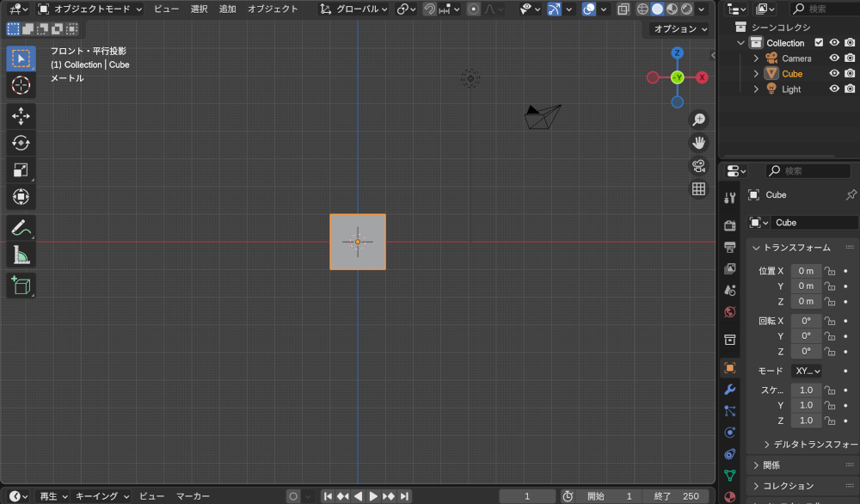Screen dimensions: 860x504
Task: Select the Scale tool
Action: click(21, 170)
